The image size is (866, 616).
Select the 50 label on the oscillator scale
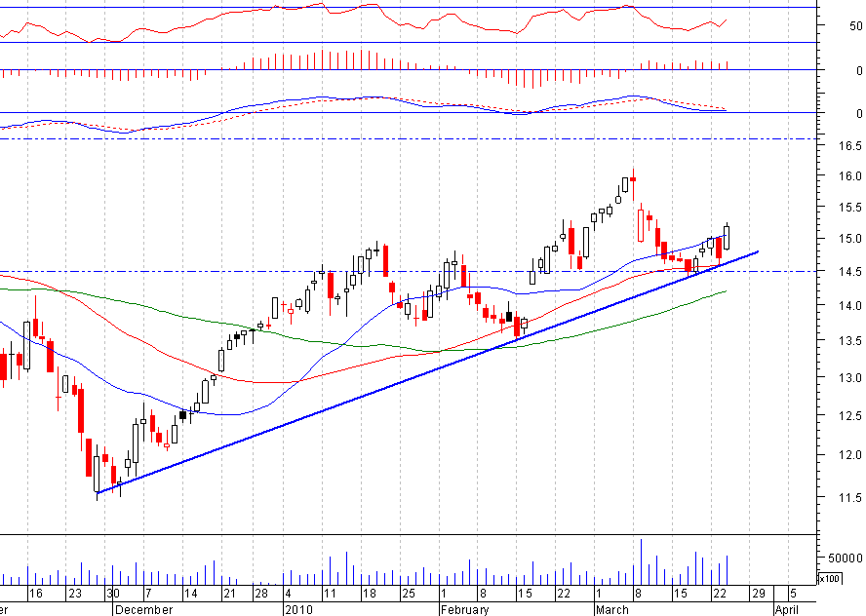coord(856,26)
